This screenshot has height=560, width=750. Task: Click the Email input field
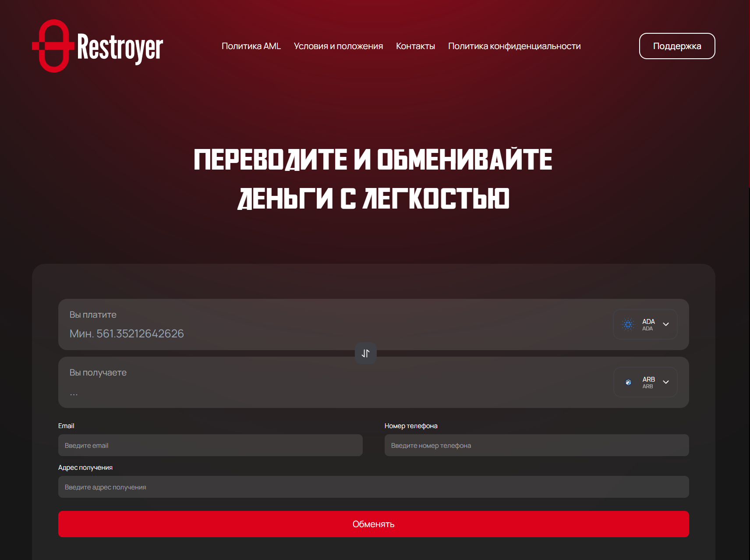tap(210, 445)
